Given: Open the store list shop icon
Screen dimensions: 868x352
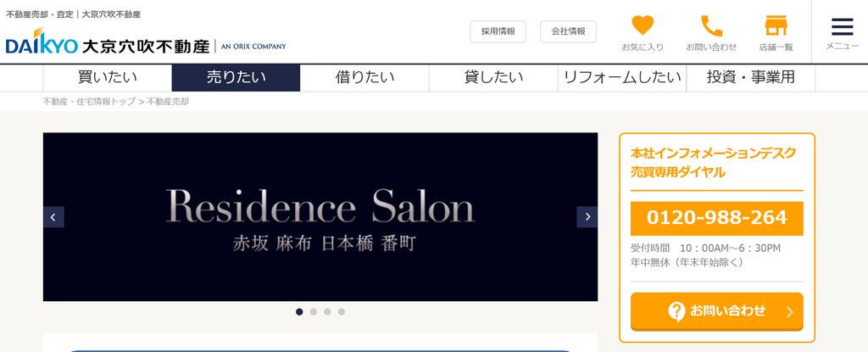Looking at the screenshot, I should (x=776, y=25).
